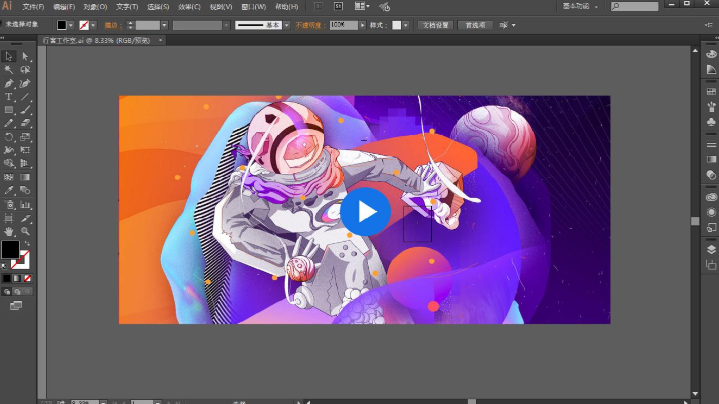Viewport: 719px width, 404px height.
Task: Click the black fill color swatch
Action: point(9,249)
